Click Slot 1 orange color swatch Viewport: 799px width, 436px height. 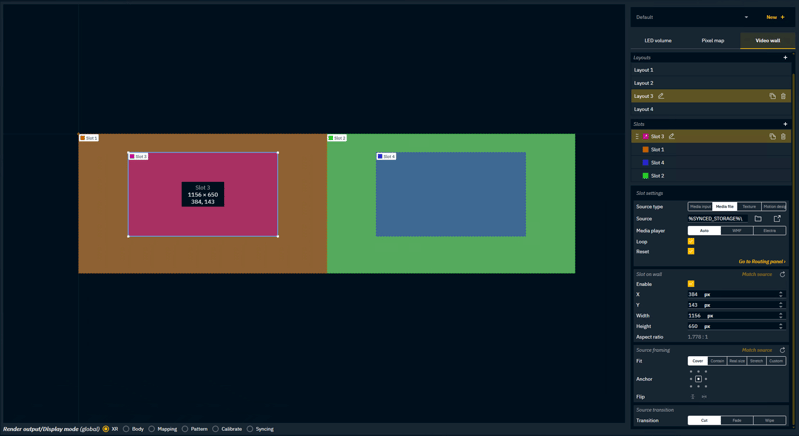click(x=646, y=150)
